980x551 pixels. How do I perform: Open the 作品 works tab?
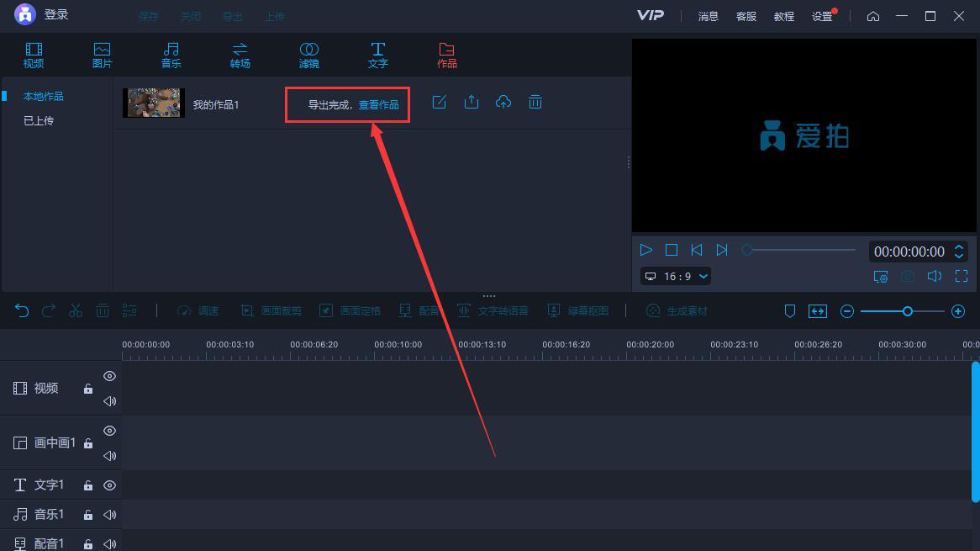(447, 55)
